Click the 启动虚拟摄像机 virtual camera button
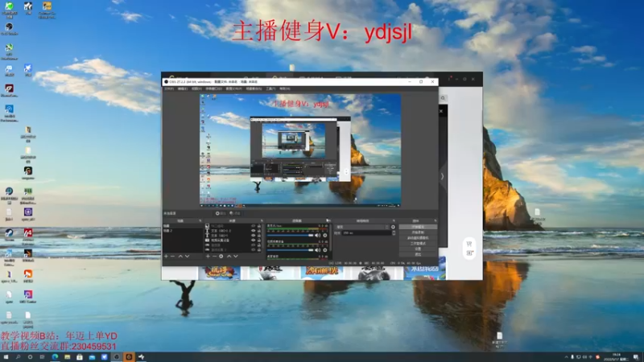 pyautogui.click(x=418, y=238)
